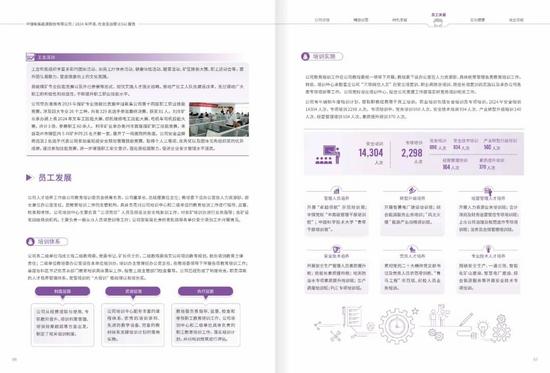Click the first purple pill label
Image resolution: width=550 pixels, height=373 pixels.
tap(62, 291)
